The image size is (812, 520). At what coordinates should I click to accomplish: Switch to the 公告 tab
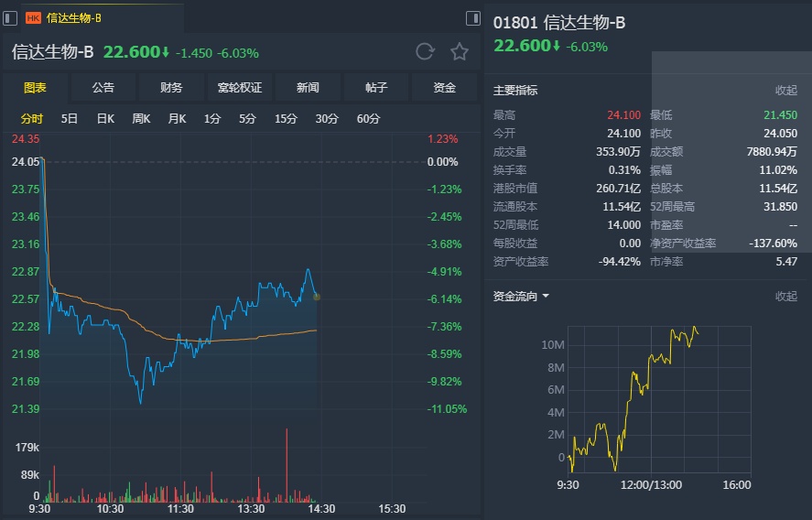coord(103,88)
